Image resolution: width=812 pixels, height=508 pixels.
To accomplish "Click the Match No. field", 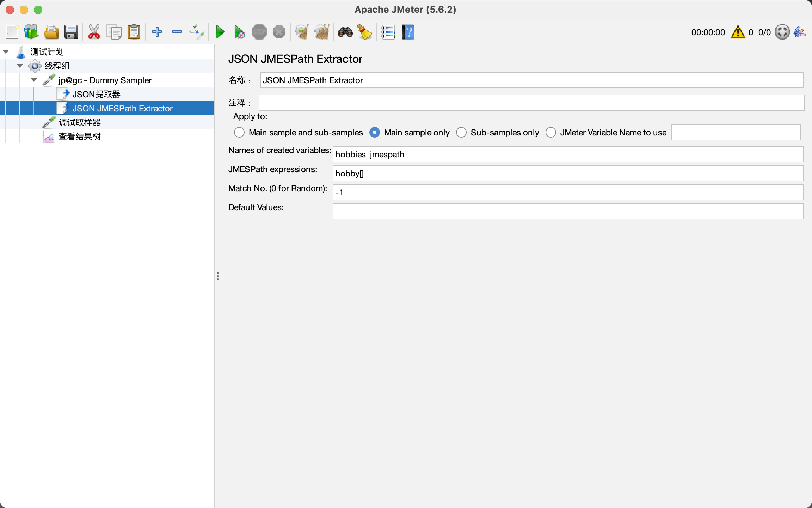I will coord(568,192).
